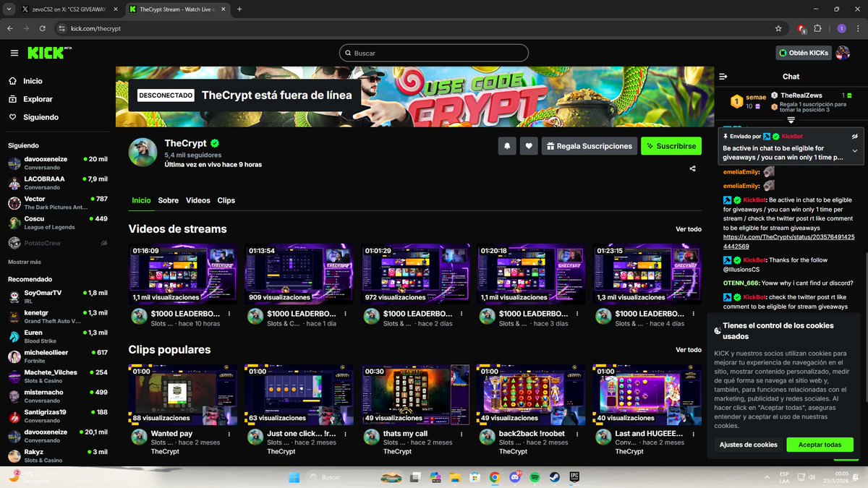
Task: Click Ver todo for Clips populares
Action: pos(689,350)
